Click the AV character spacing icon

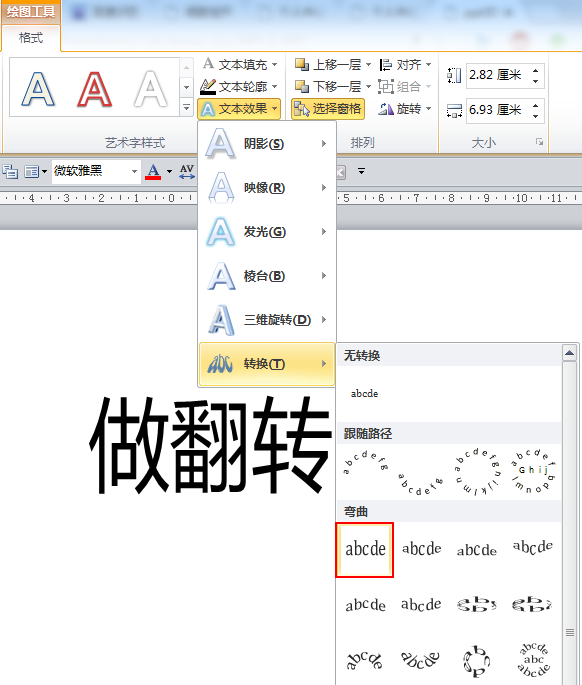(187, 171)
